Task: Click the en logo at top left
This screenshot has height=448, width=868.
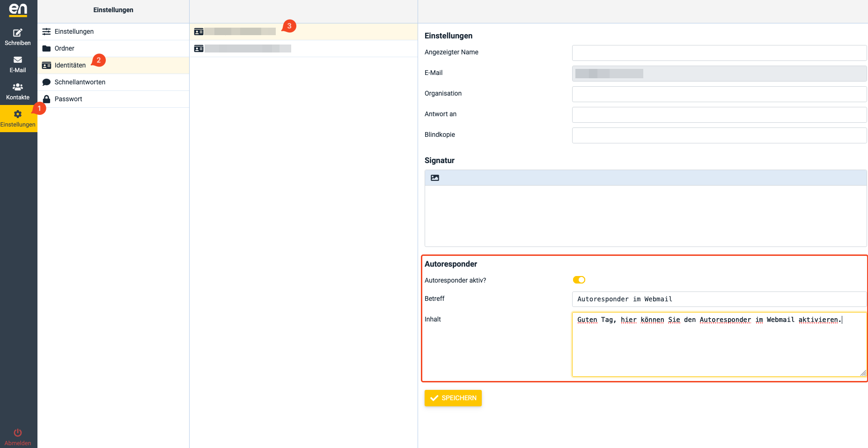Action: coord(18,9)
